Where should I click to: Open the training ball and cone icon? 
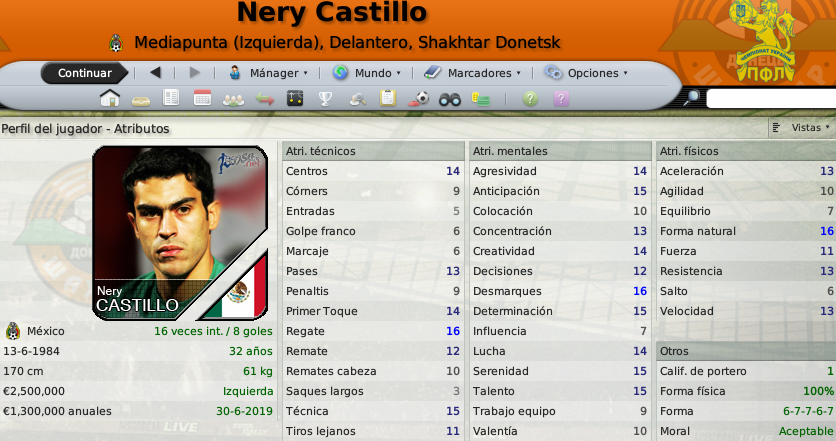coord(419,99)
